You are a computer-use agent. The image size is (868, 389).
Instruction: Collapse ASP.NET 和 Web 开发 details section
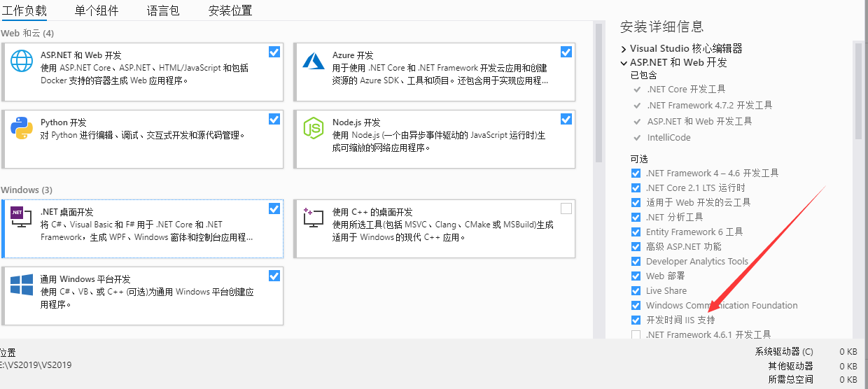click(624, 62)
